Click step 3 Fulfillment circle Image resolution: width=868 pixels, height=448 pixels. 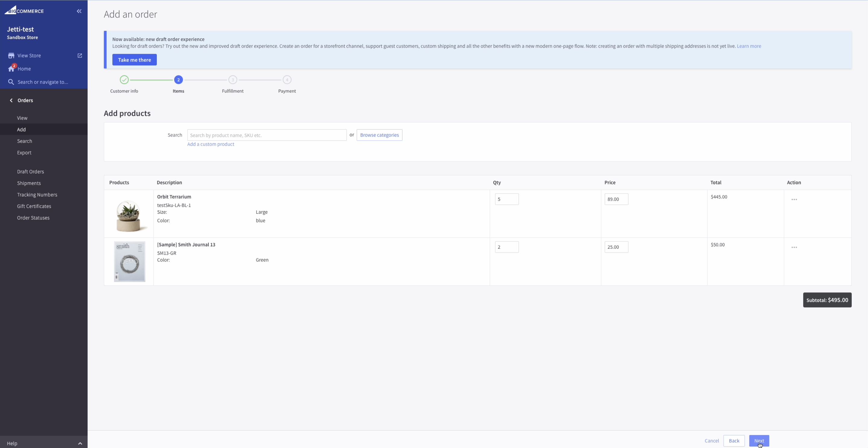point(233,80)
